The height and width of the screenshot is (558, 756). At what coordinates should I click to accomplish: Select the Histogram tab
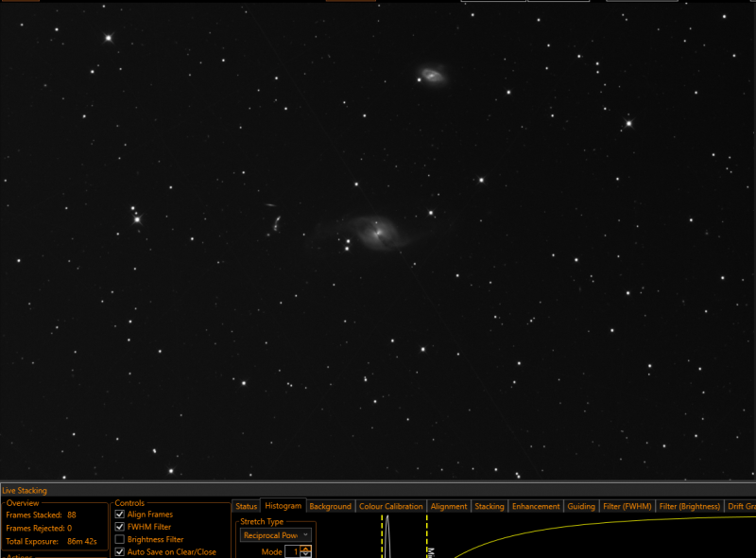pos(283,505)
